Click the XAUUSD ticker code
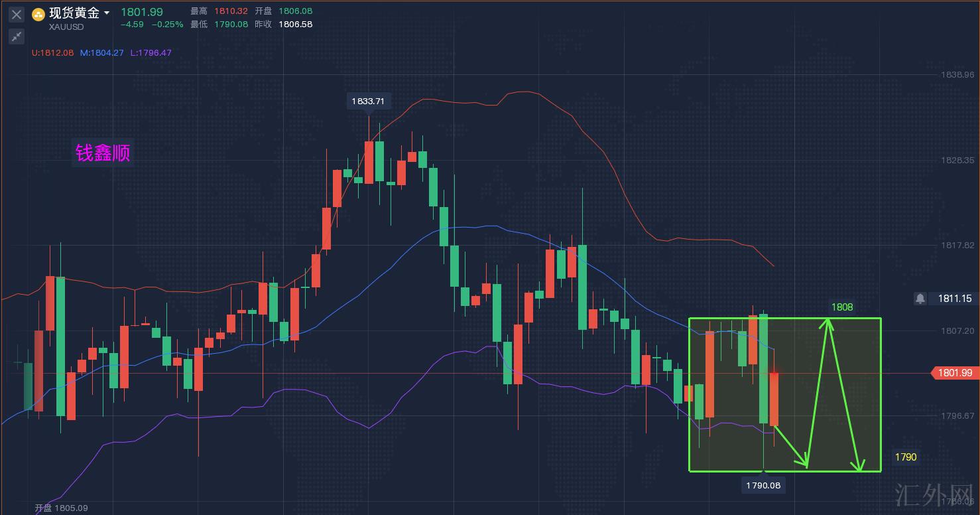The width and height of the screenshot is (980, 515). click(x=66, y=27)
